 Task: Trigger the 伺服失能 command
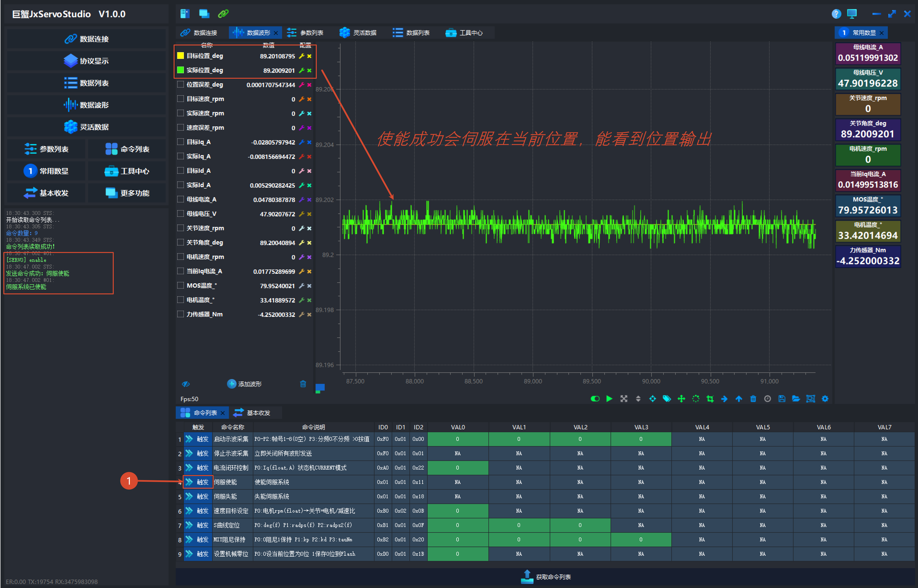pos(198,496)
